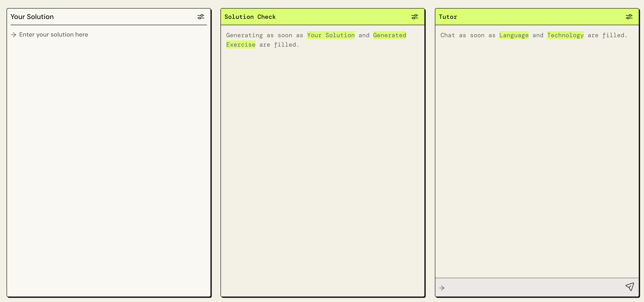Focus the Tutor chat message input

point(525,288)
